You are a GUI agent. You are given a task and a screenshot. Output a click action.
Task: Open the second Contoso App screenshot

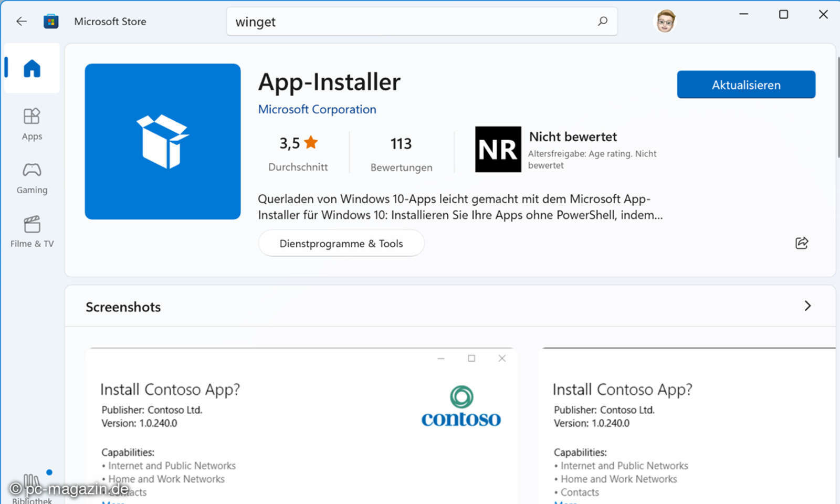(688, 425)
